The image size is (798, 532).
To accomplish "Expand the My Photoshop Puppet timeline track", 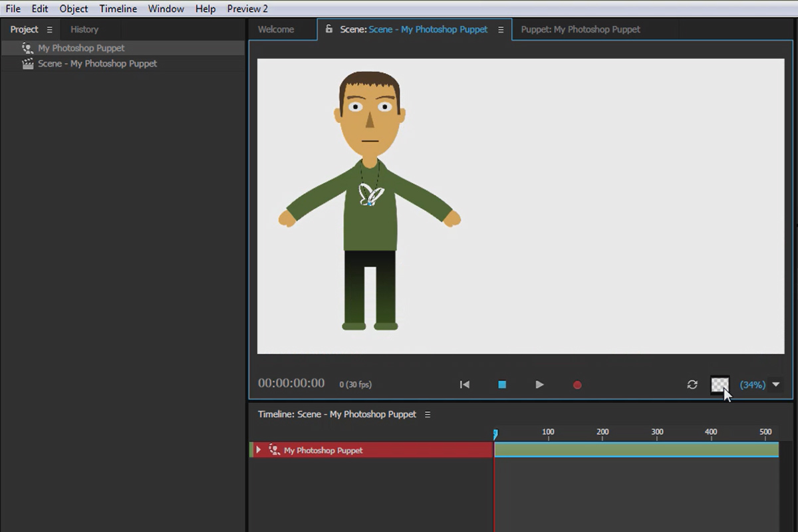I will click(258, 450).
